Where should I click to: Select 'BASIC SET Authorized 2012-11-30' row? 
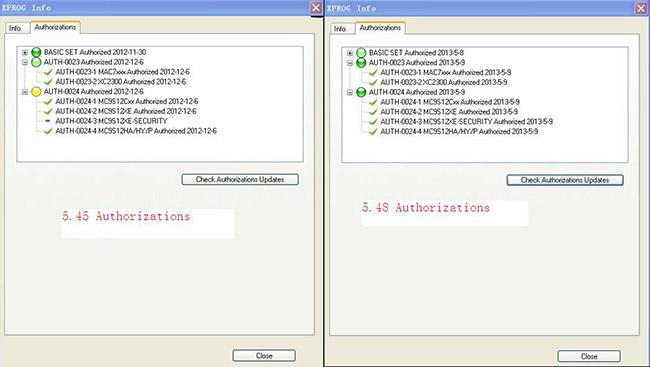click(x=95, y=52)
